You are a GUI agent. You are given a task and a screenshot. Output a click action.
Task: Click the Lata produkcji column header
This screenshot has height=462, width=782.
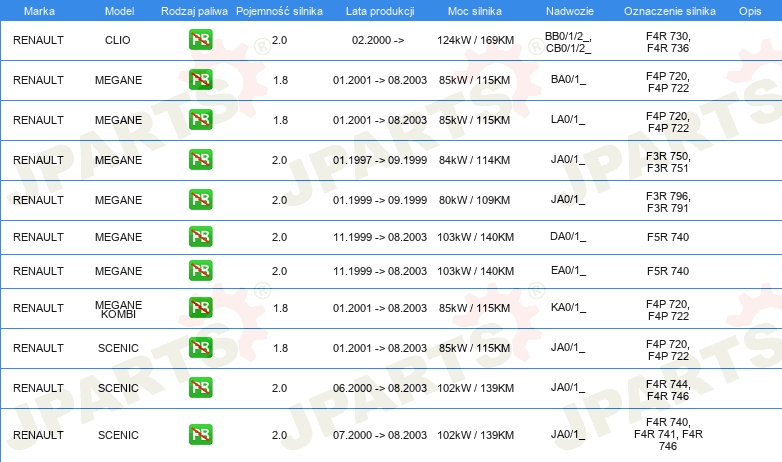click(380, 11)
